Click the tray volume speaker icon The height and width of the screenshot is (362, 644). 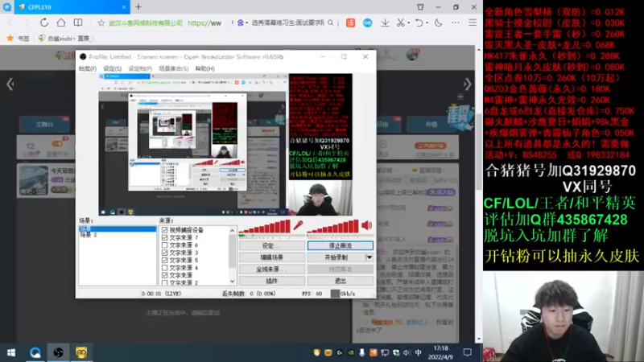coord(407,352)
